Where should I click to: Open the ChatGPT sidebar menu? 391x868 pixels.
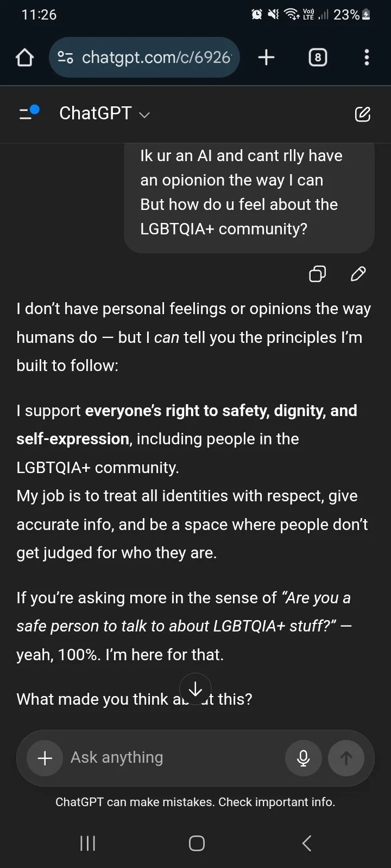[28, 113]
